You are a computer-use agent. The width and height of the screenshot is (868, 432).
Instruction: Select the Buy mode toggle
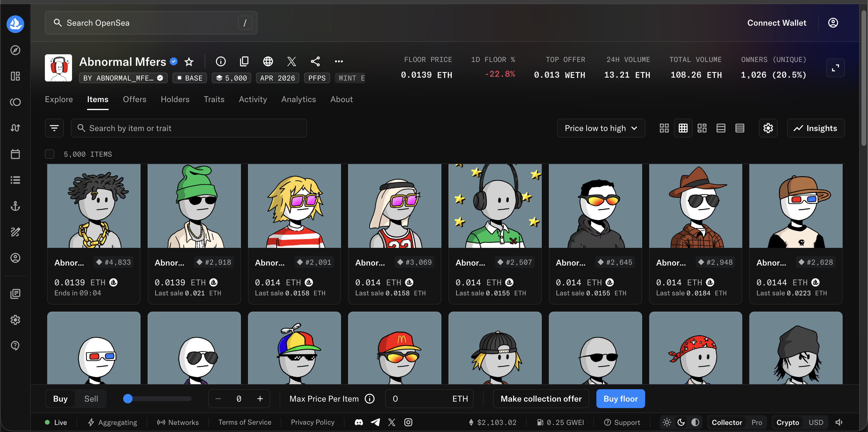60,399
